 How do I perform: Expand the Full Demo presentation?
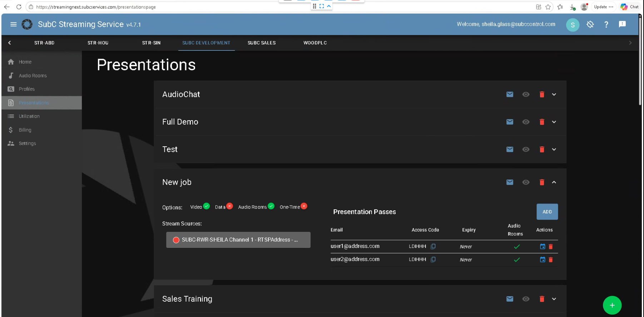coord(554,122)
